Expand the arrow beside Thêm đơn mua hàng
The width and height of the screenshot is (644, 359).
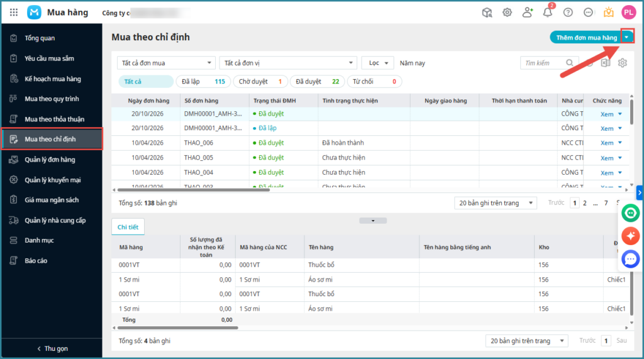click(626, 38)
